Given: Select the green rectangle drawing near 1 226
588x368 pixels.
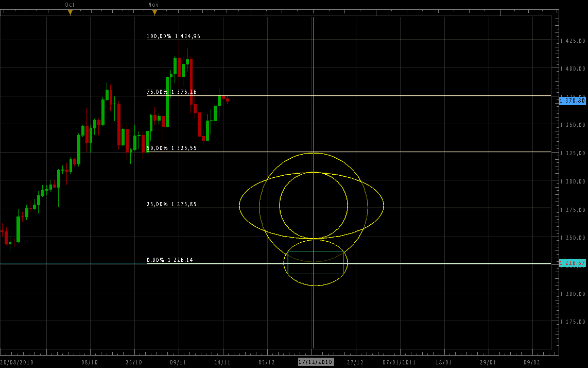Looking at the screenshot, I should click(x=316, y=262).
